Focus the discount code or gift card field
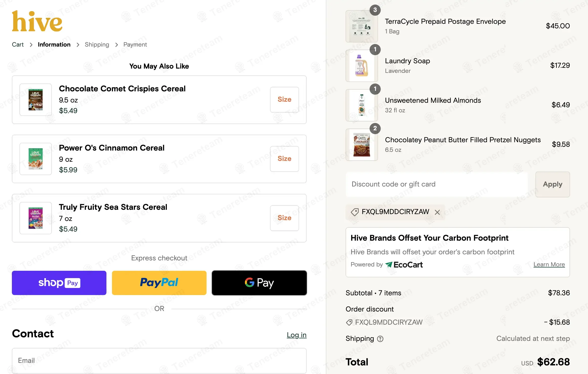The width and height of the screenshot is (588, 374). tap(437, 184)
